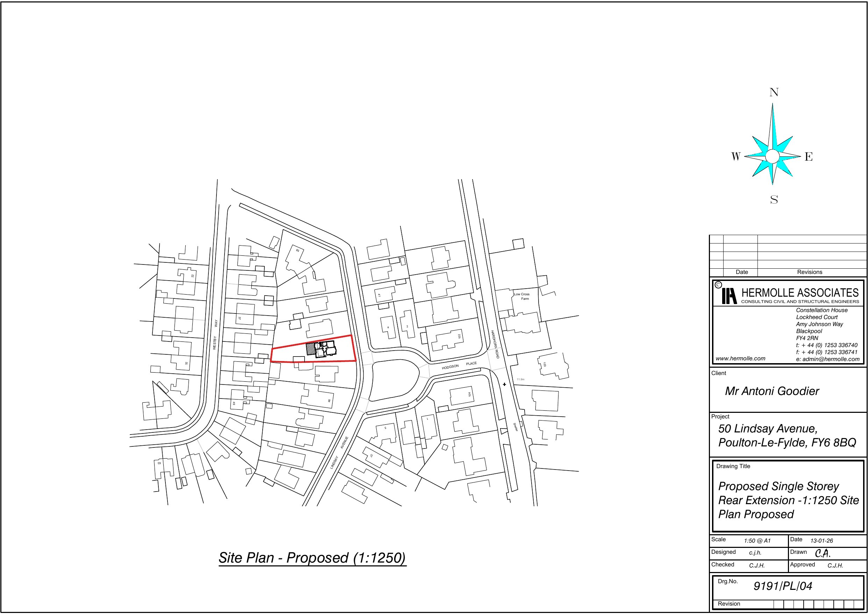Click the Hermolle Associates logo mark
Viewport: 868px width, 614px height.
pos(729,296)
